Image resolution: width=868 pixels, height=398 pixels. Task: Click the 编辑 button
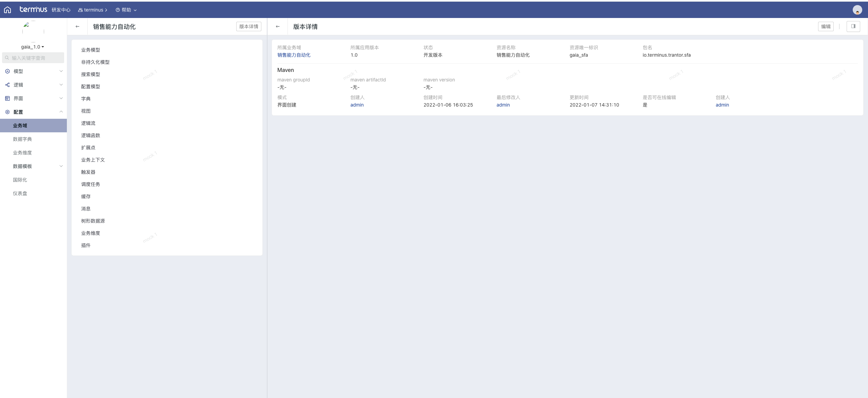(x=826, y=26)
